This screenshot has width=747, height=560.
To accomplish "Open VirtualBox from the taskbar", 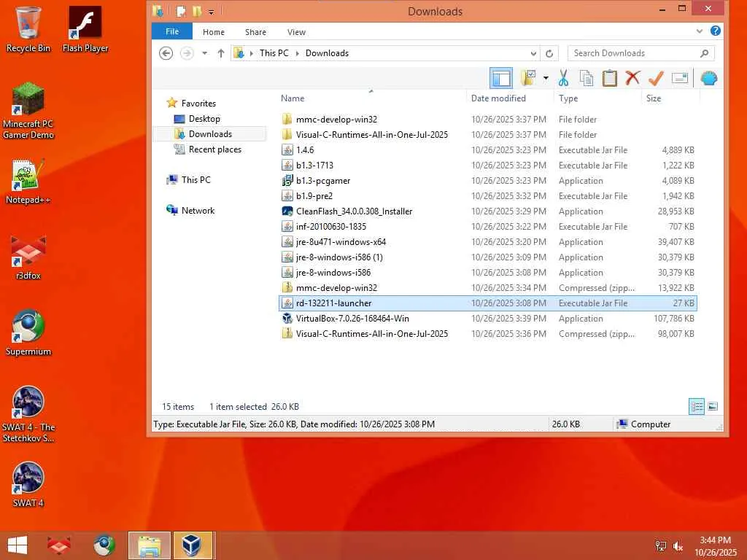I will click(x=194, y=545).
